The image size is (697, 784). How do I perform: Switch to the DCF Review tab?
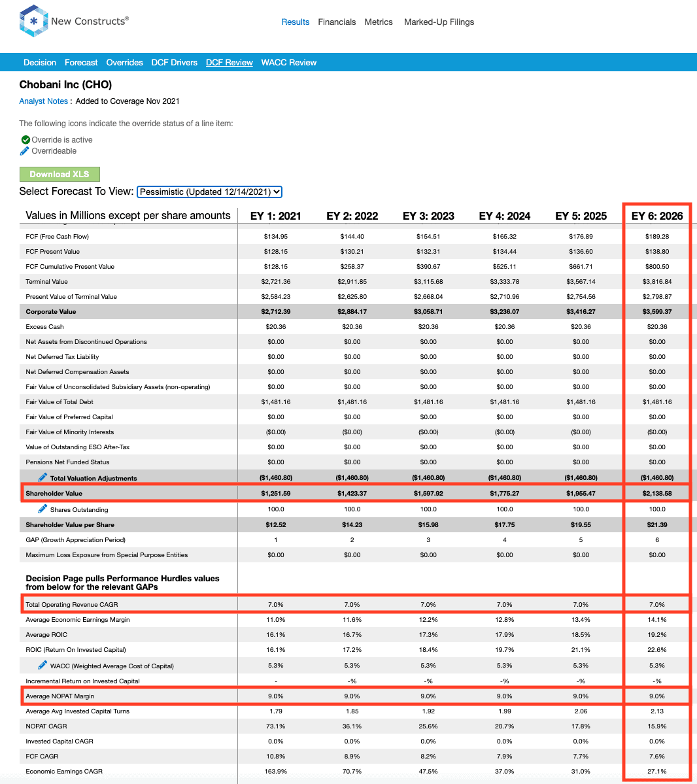[x=229, y=63]
